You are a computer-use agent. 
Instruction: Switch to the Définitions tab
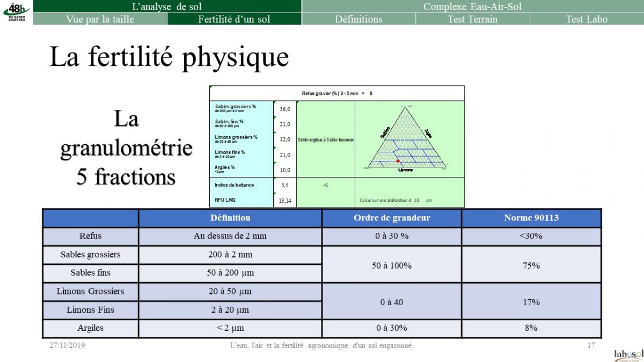pos(358,19)
